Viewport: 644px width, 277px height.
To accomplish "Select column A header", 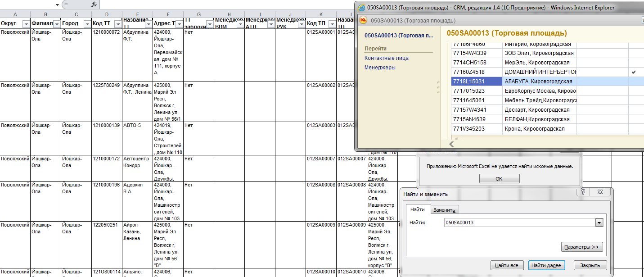I will tap(15, 14).
